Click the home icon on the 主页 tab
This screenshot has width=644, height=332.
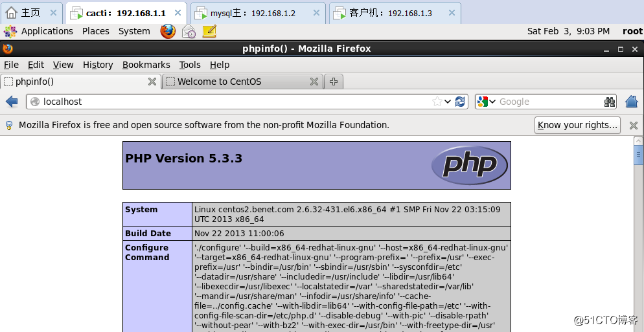[12, 13]
